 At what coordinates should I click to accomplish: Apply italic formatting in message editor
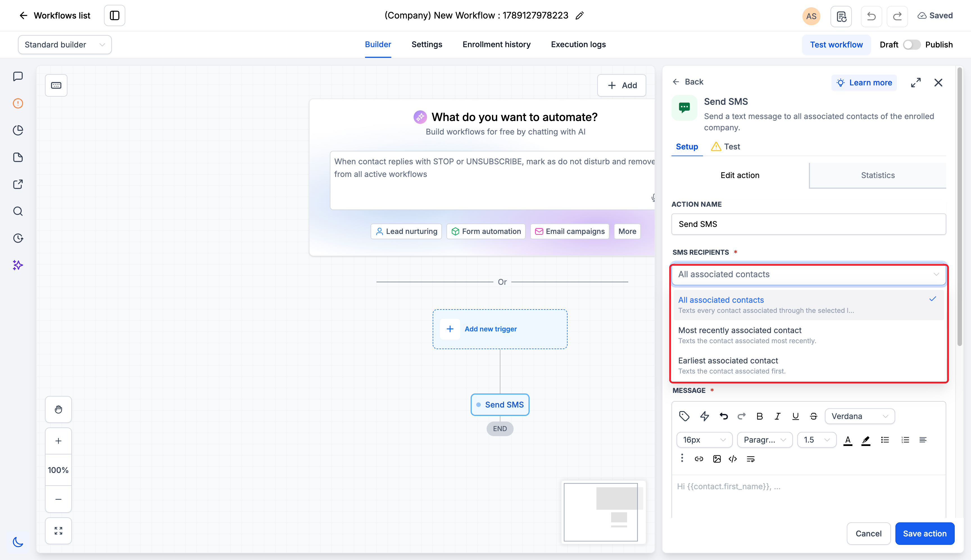tap(777, 416)
